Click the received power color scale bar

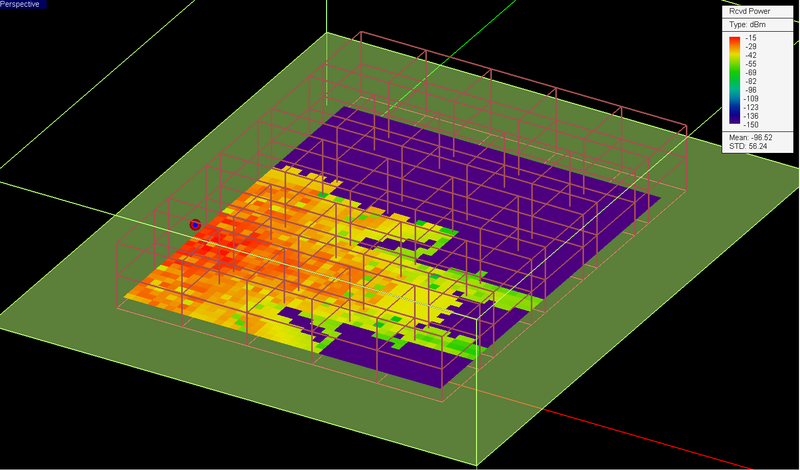click(x=734, y=80)
